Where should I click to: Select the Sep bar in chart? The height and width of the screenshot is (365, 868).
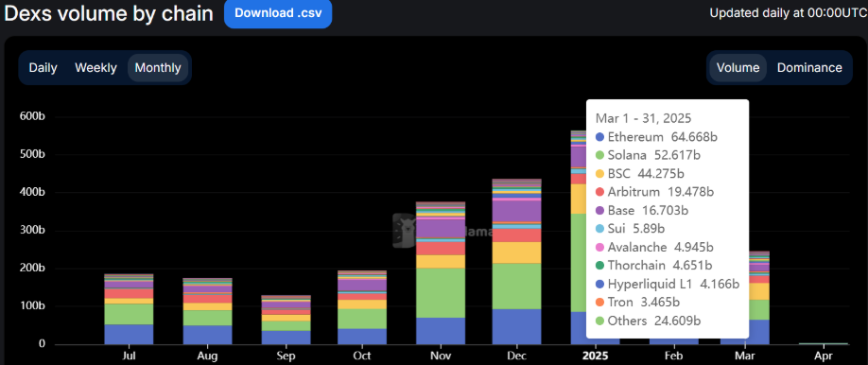[x=286, y=320]
